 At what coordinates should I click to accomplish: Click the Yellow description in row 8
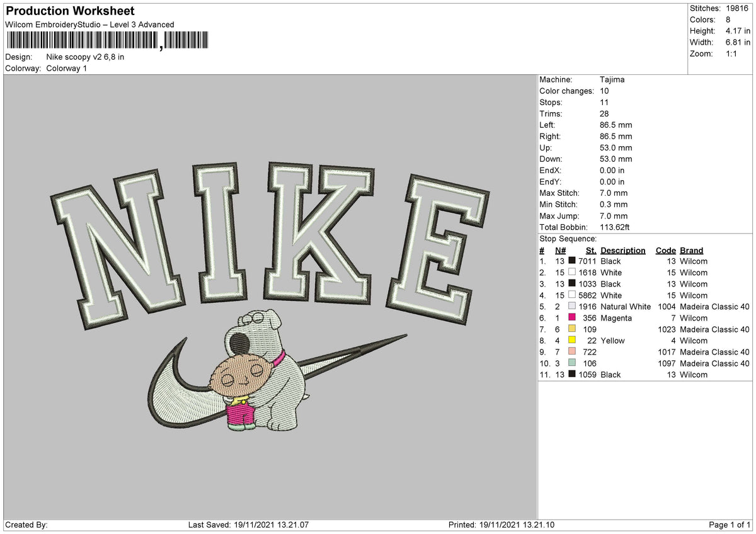coord(613,341)
